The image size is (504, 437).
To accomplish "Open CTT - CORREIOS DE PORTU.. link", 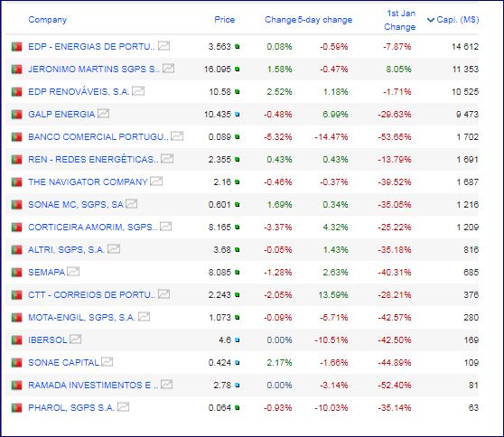I will (x=91, y=294).
